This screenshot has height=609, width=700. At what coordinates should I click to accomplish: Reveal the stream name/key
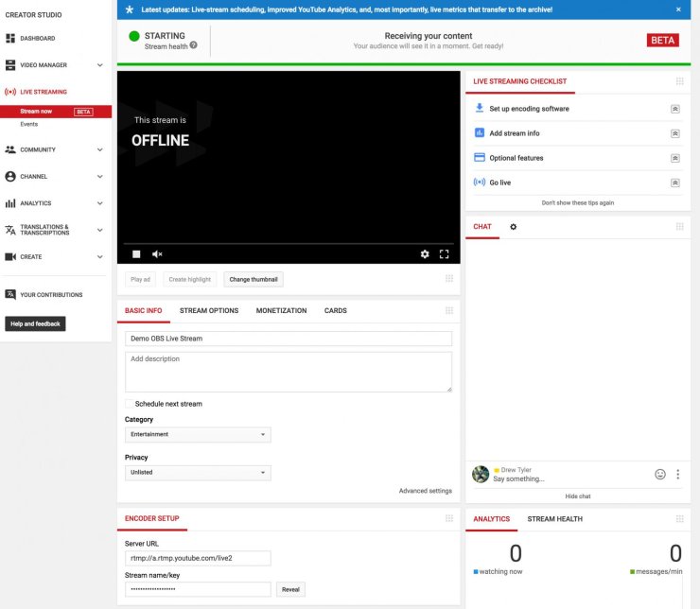291,589
